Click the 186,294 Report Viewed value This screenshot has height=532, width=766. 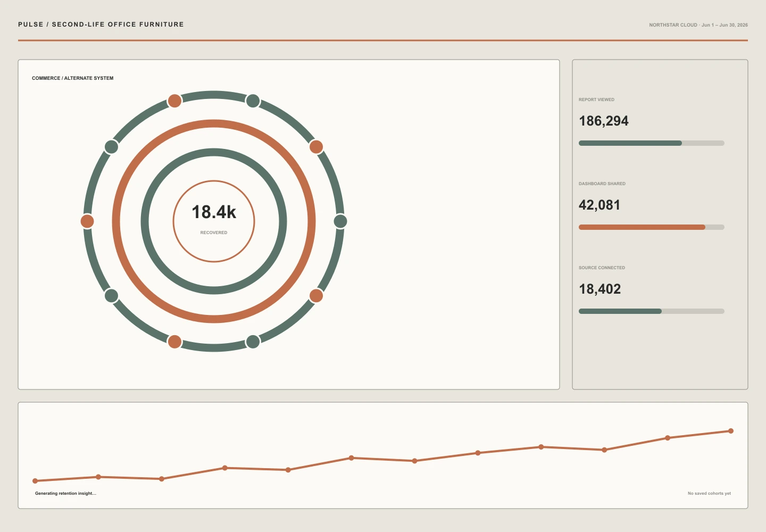[604, 121]
